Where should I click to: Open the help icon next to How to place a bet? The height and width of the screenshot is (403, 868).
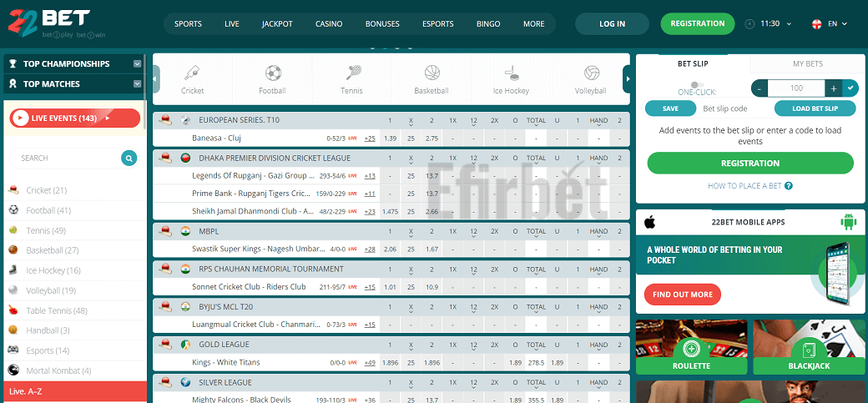[788, 186]
